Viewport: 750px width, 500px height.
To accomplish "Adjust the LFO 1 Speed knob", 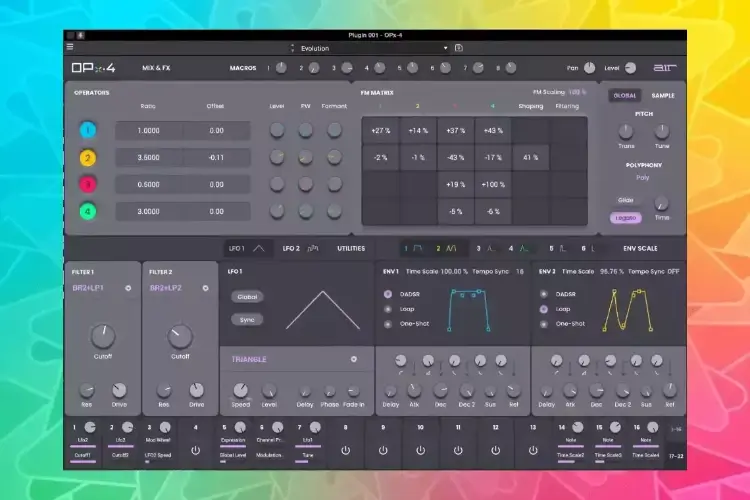I will pyautogui.click(x=241, y=390).
